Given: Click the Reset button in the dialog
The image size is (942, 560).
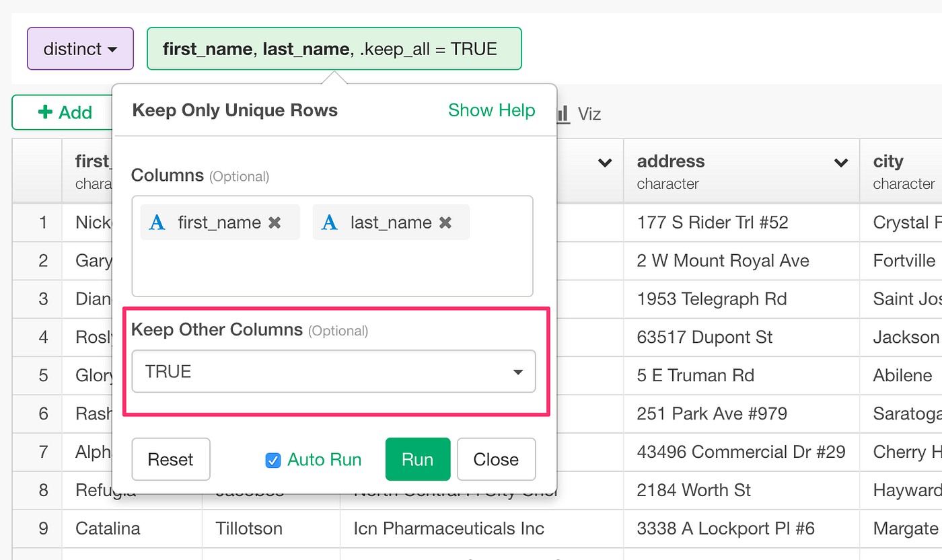Looking at the screenshot, I should tap(171, 459).
